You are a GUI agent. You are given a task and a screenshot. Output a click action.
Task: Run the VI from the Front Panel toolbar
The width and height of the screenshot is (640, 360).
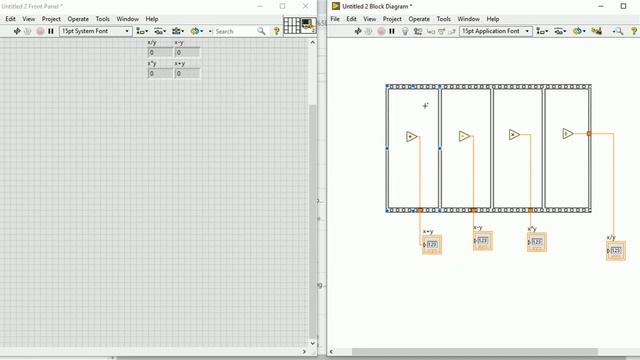[17, 31]
